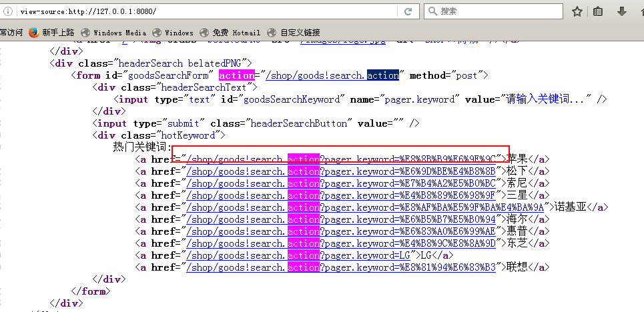This screenshot has width=644, height=312.
Task: Follow the 东芝 keyword href link
Action: [x=341, y=243]
